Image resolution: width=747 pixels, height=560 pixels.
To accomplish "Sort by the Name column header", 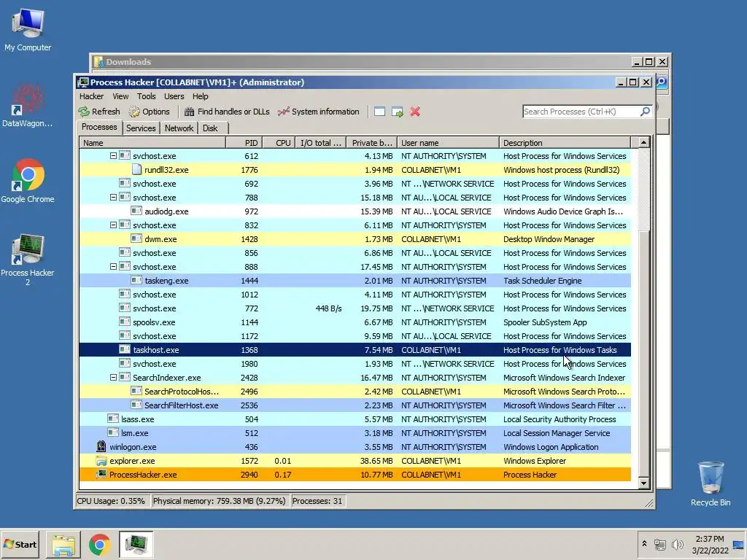I will click(x=152, y=143).
